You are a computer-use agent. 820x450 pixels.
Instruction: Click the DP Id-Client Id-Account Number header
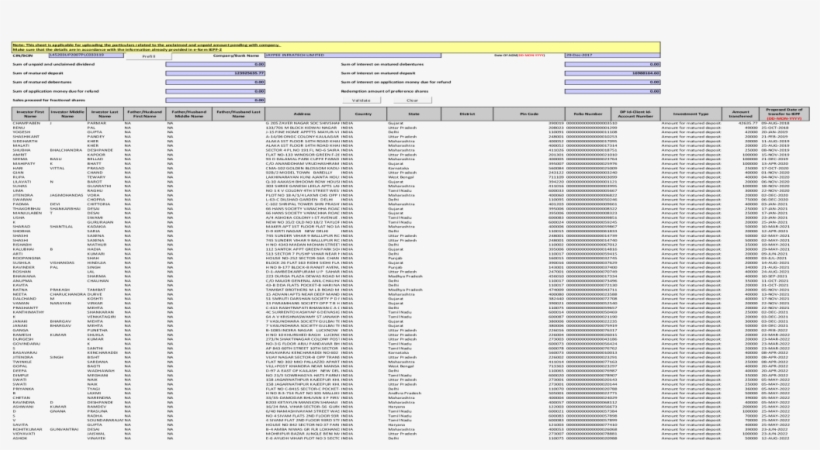coord(635,114)
